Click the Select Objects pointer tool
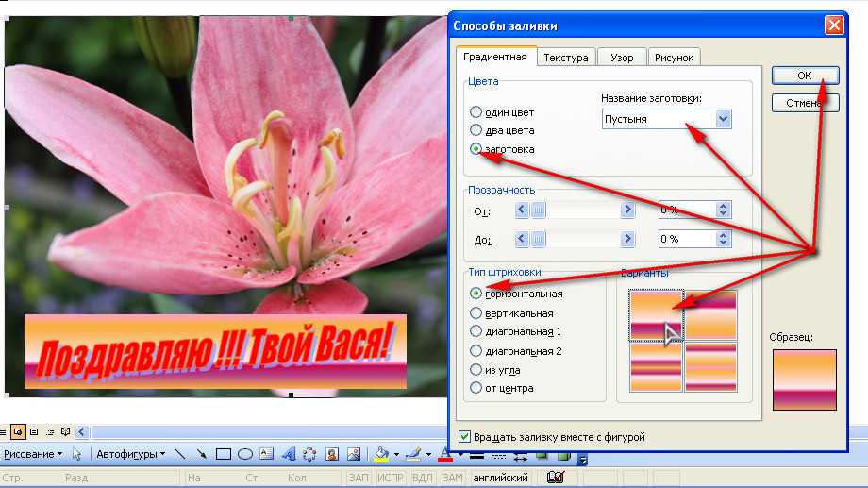Image resolution: width=868 pixels, height=488 pixels. coord(77,454)
